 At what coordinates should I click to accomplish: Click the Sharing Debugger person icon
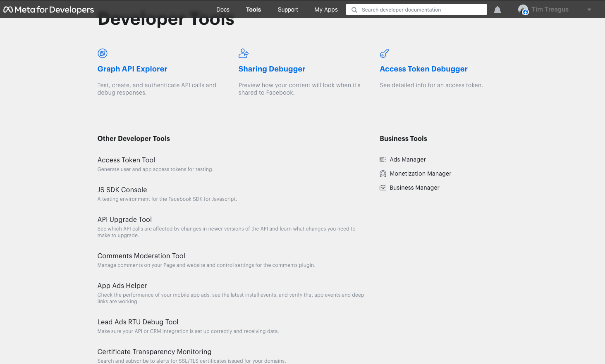tap(244, 53)
